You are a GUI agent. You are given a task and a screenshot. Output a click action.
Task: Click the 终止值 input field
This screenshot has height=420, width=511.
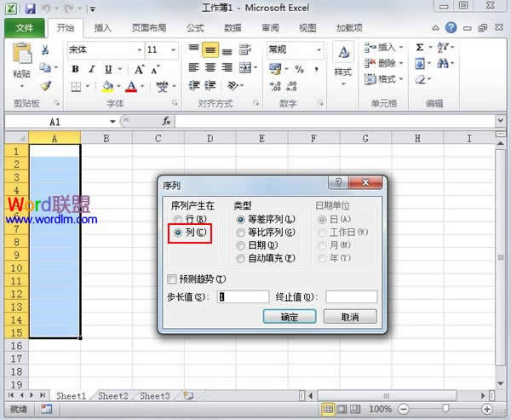(351, 296)
